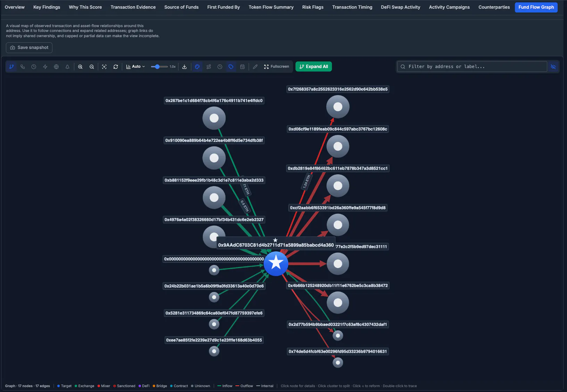
Task: Select the branch flow layout icon
Action: [11, 67]
